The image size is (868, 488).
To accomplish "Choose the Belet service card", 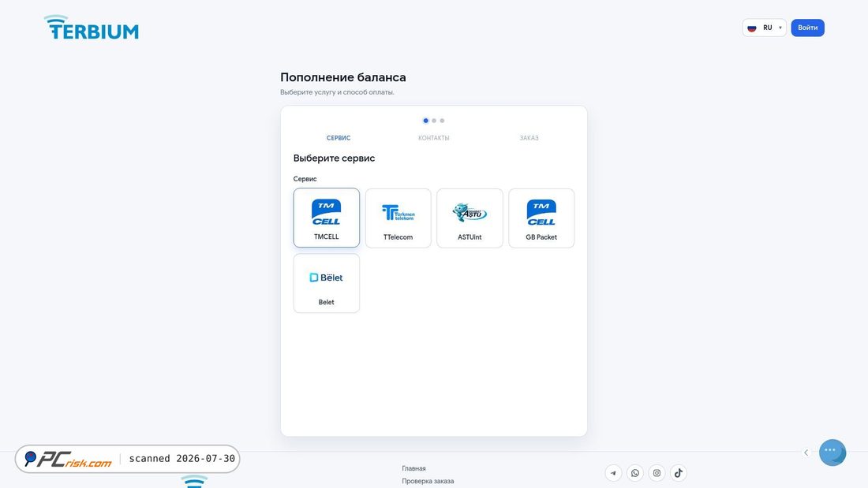I will coord(326,283).
